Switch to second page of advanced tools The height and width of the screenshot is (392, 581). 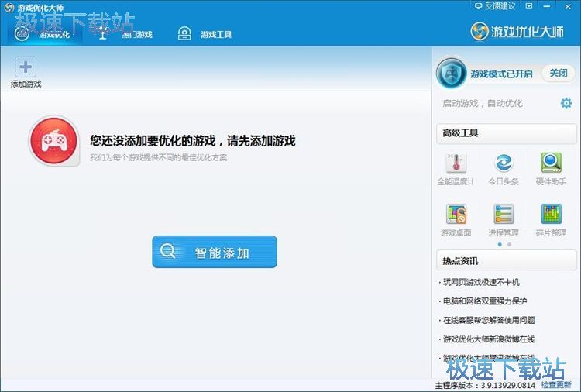509,245
